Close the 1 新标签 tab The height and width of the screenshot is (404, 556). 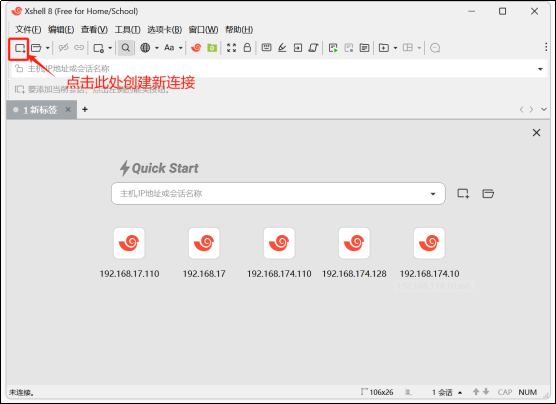(68, 110)
